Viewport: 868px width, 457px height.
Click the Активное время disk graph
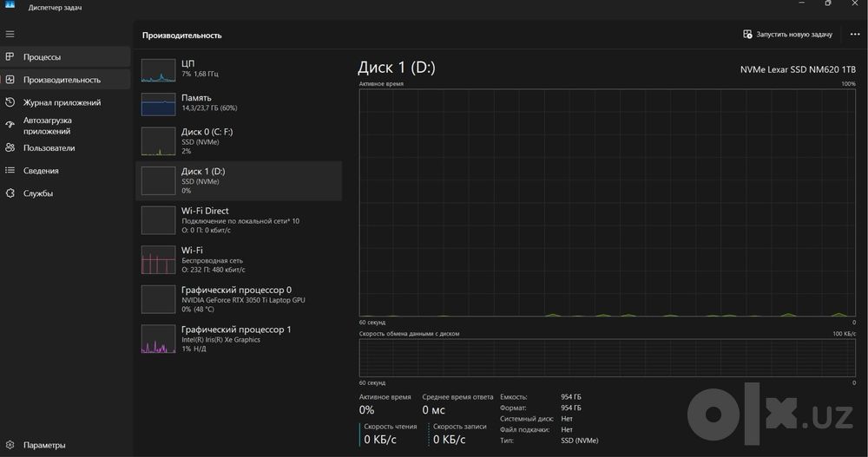click(608, 203)
